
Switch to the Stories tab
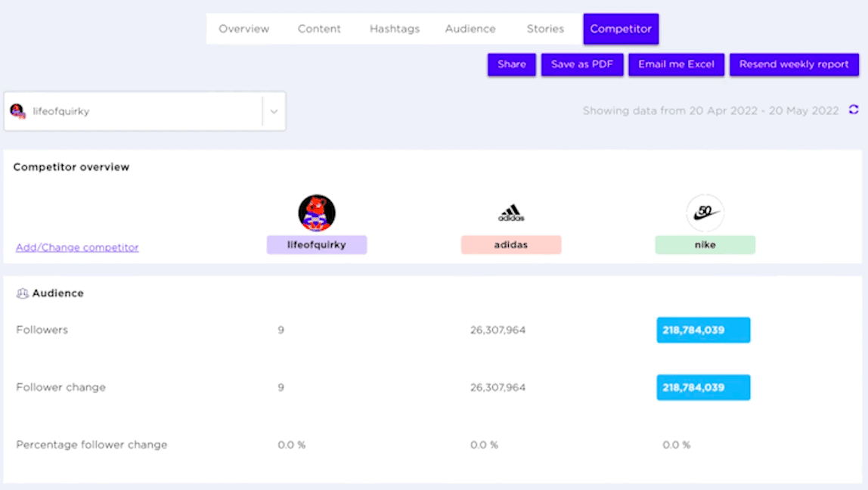tap(544, 29)
